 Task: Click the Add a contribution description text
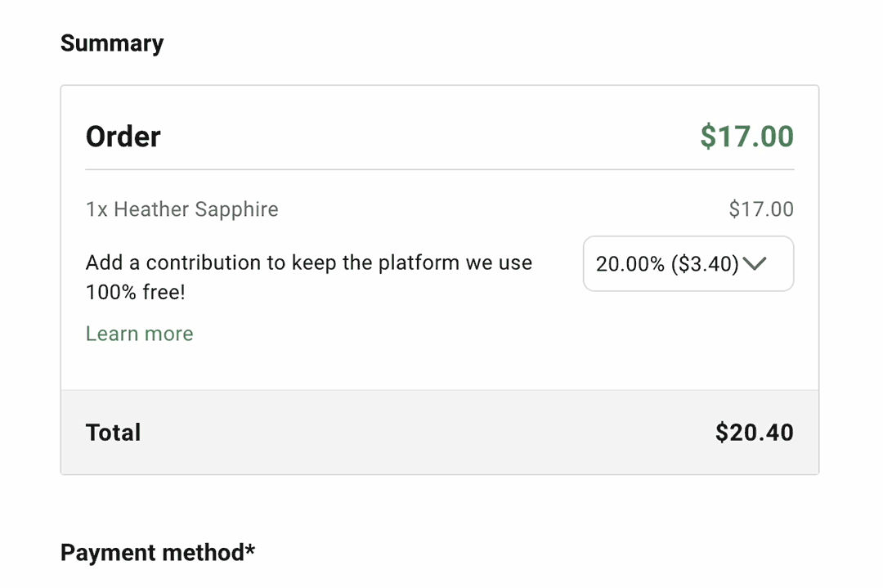[x=308, y=263]
